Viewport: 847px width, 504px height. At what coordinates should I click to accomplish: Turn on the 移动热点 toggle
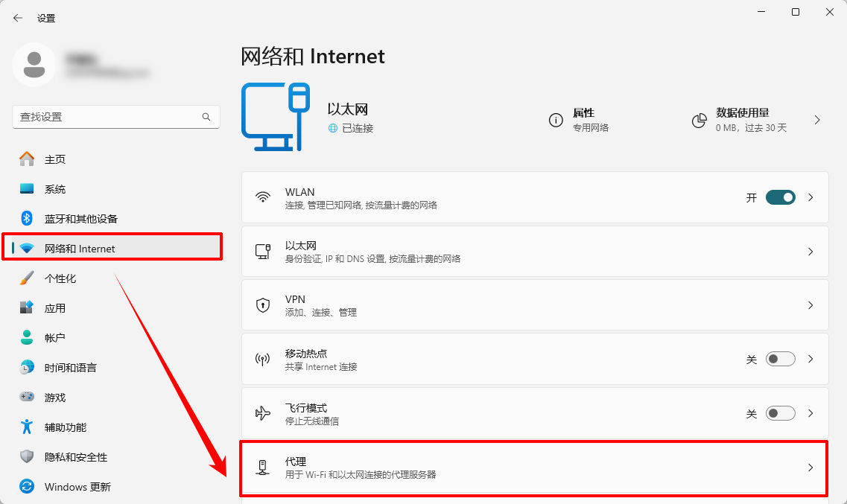(780, 359)
